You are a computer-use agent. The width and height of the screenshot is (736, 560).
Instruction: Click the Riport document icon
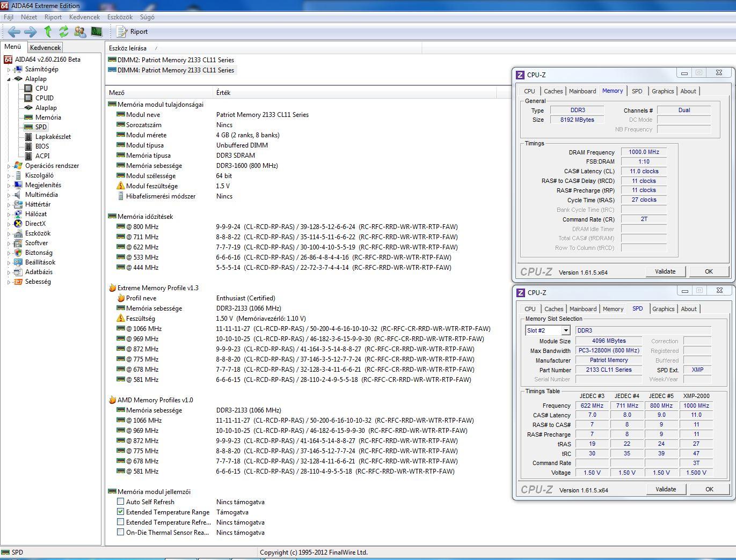click(122, 32)
